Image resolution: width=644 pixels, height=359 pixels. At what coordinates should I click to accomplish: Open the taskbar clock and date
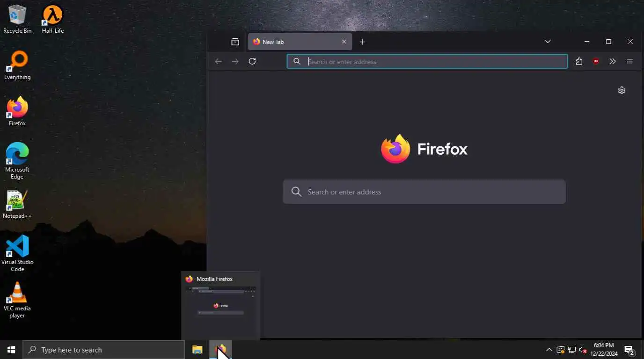coord(604,350)
